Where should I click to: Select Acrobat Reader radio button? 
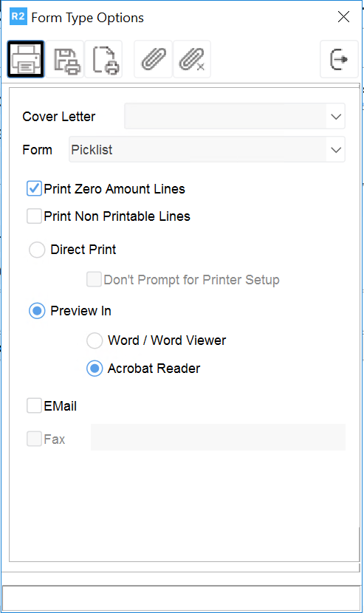pos(95,369)
